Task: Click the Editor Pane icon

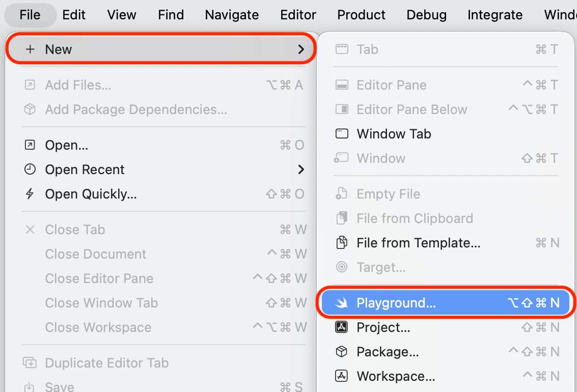Action: (x=342, y=85)
